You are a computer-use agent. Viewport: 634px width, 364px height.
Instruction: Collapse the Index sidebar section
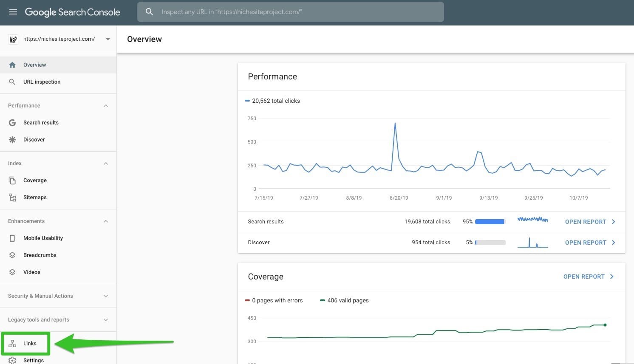click(106, 164)
